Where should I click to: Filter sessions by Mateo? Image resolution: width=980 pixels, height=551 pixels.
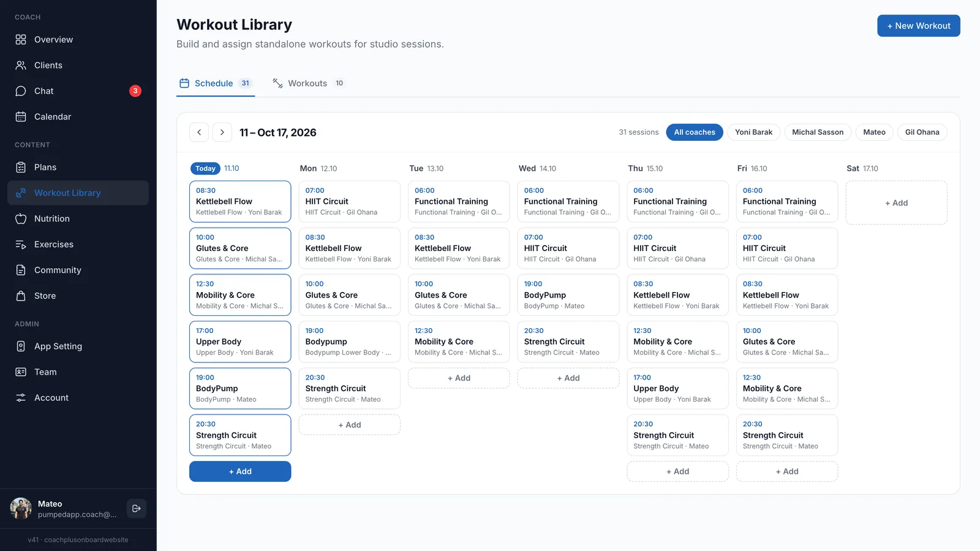pyautogui.click(x=874, y=132)
